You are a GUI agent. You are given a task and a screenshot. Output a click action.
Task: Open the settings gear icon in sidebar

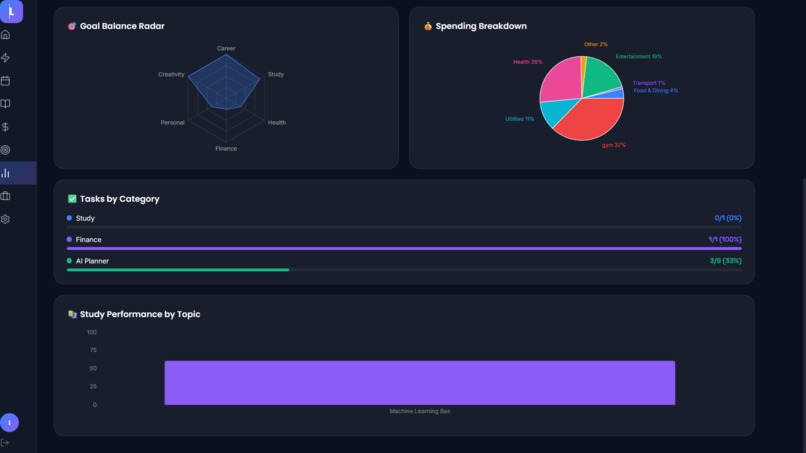click(x=6, y=219)
